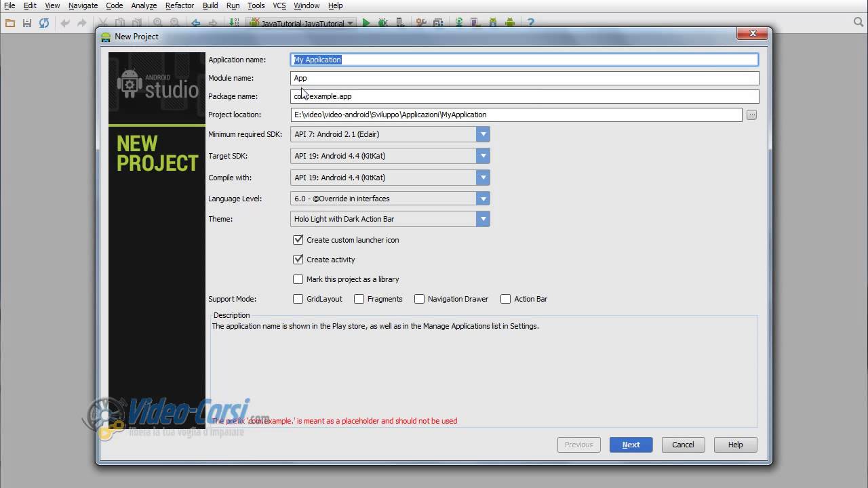
Task: Click the browse button beside Project location
Action: 751,115
